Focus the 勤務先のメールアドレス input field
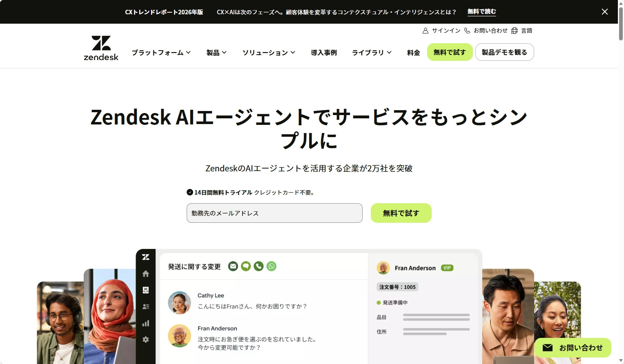624x364 pixels. coord(274,213)
